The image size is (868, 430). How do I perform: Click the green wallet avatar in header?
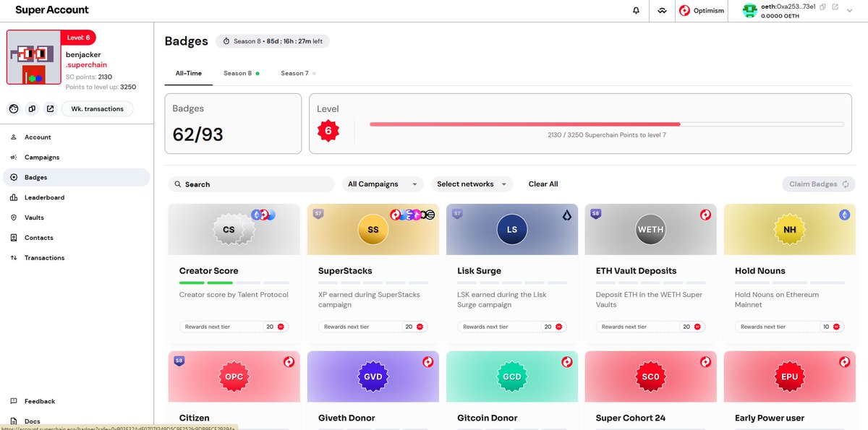click(749, 11)
